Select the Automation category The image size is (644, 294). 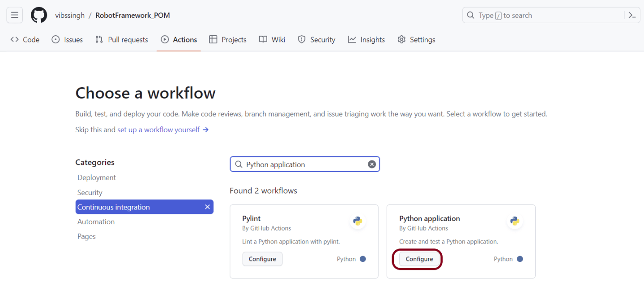point(96,222)
